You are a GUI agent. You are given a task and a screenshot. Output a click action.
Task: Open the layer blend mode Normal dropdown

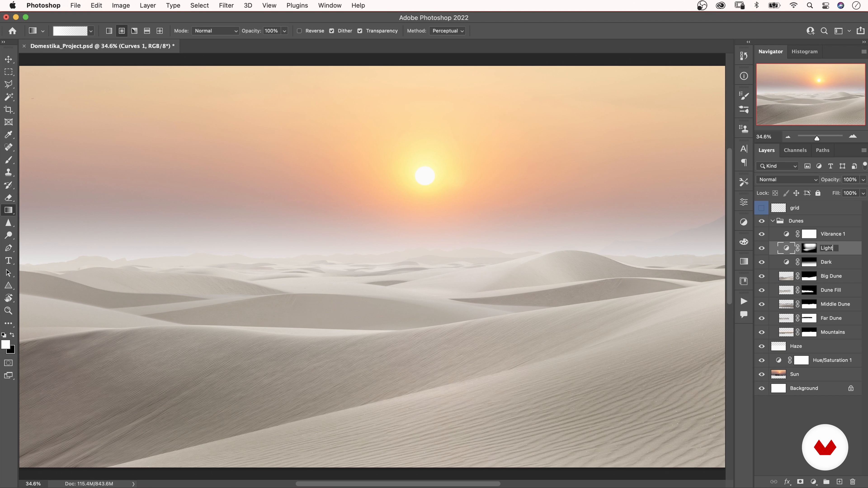pyautogui.click(x=787, y=180)
